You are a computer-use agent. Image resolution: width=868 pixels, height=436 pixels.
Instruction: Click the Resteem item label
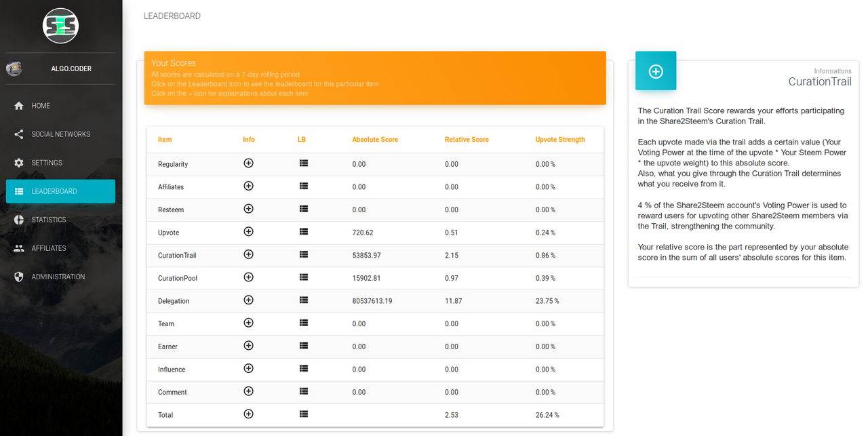pyautogui.click(x=171, y=210)
